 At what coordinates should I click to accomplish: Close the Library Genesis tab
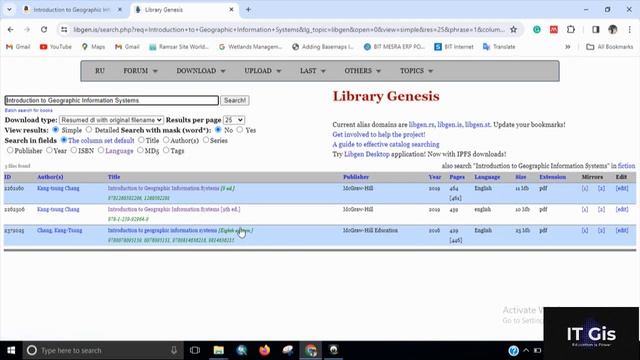tap(231, 9)
